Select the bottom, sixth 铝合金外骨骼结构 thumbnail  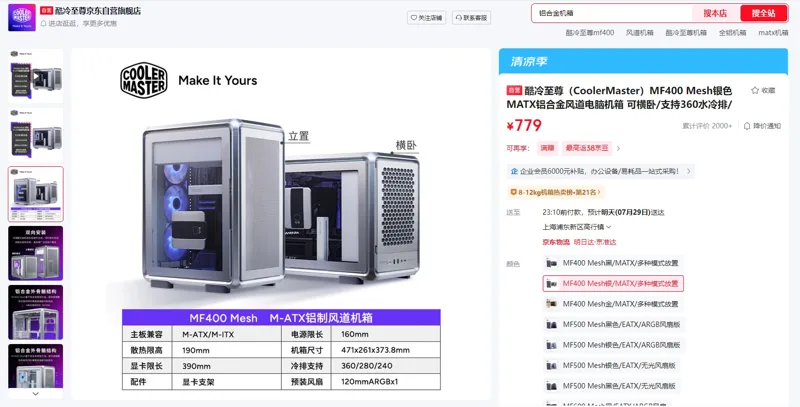(36, 366)
